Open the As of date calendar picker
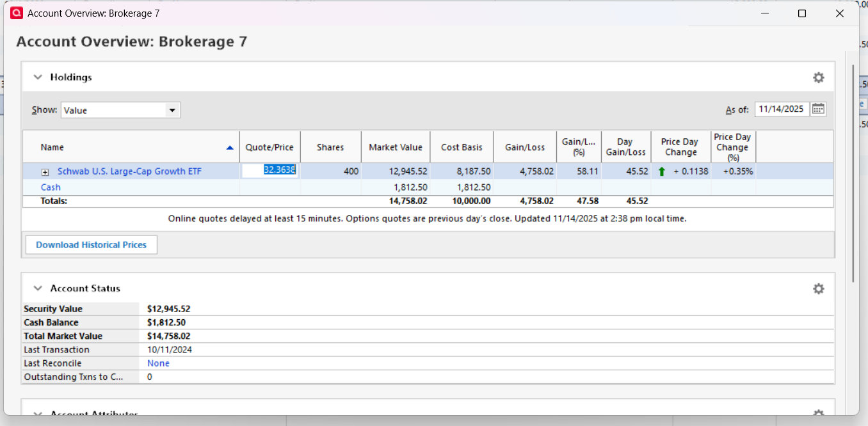 point(818,109)
